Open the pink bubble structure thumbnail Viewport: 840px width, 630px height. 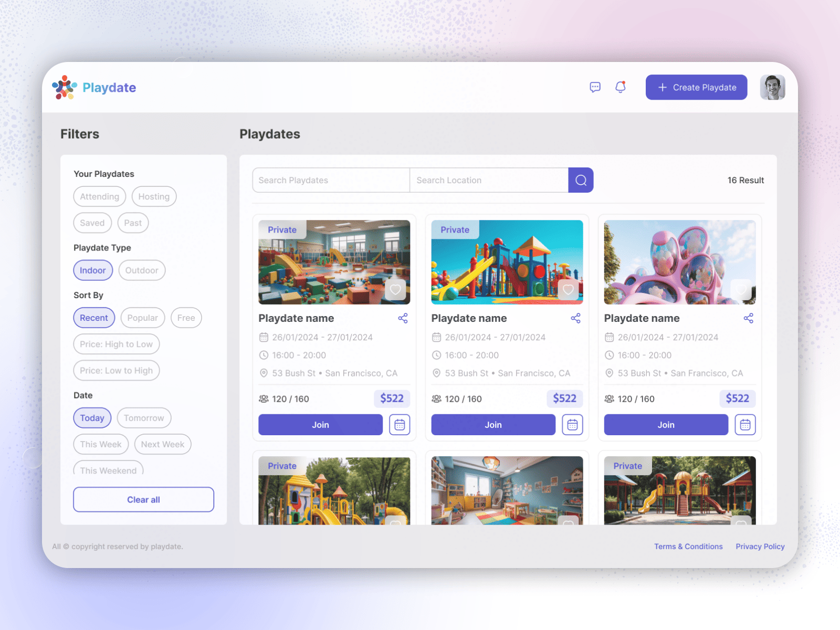pyautogui.click(x=679, y=262)
